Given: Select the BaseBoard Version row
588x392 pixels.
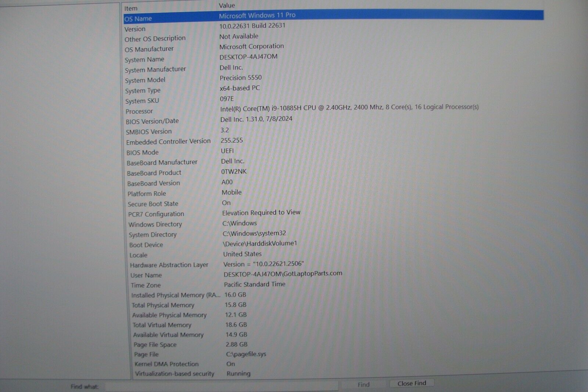Looking at the screenshot, I should [x=153, y=183].
